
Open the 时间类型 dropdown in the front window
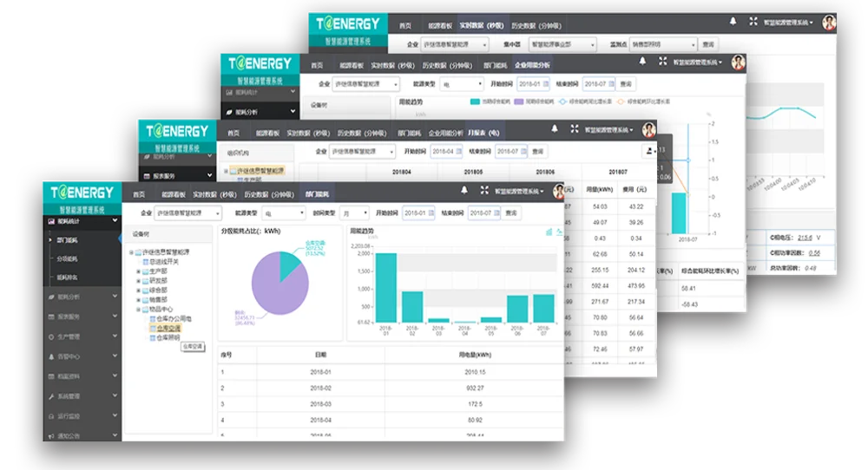(x=355, y=212)
